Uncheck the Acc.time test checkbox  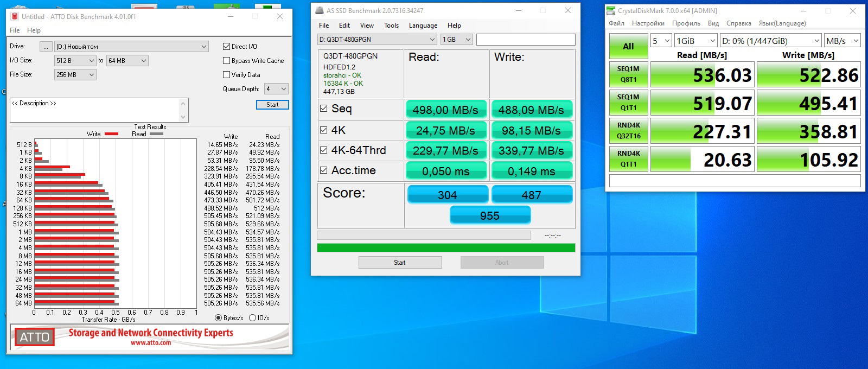coord(324,170)
